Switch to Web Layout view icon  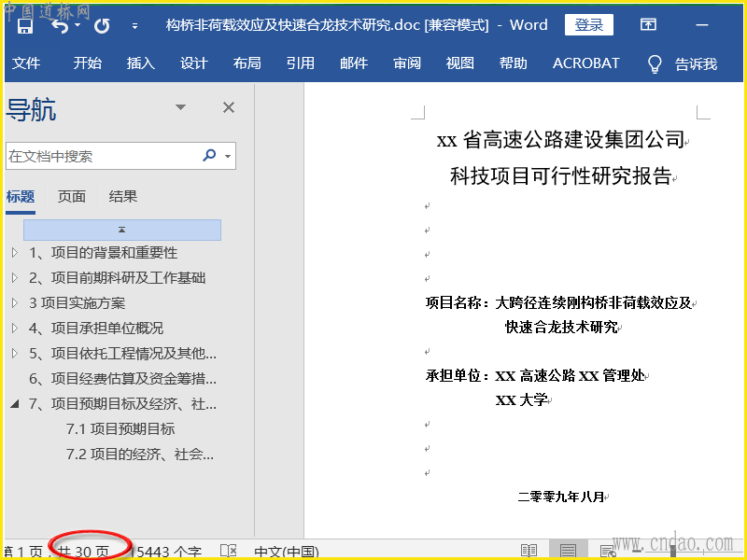click(608, 551)
